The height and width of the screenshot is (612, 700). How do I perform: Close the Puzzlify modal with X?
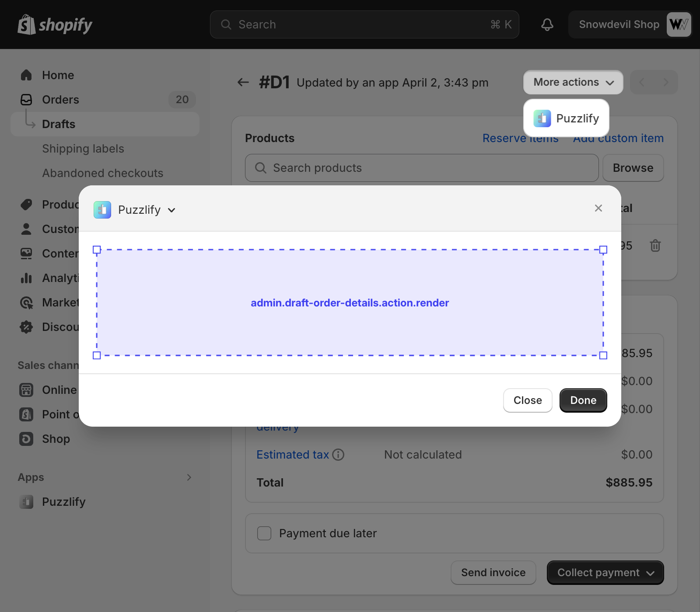598,208
